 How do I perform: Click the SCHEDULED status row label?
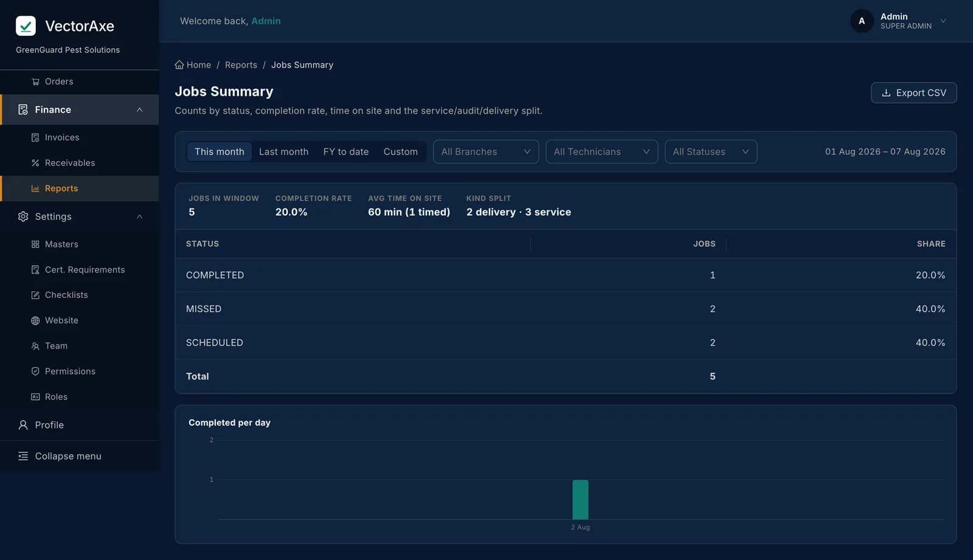[x=215, y=343]
